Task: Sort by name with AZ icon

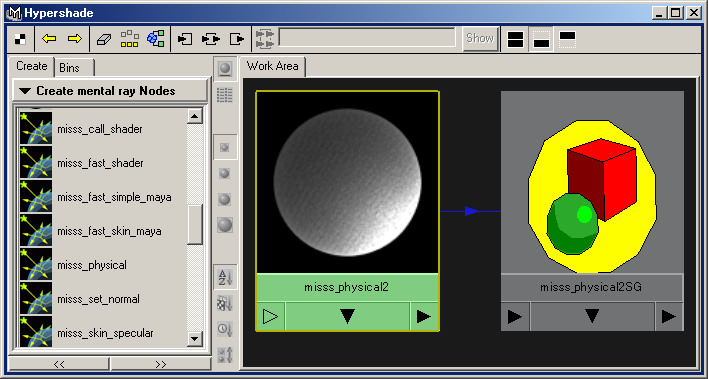Action: [225, 276]
